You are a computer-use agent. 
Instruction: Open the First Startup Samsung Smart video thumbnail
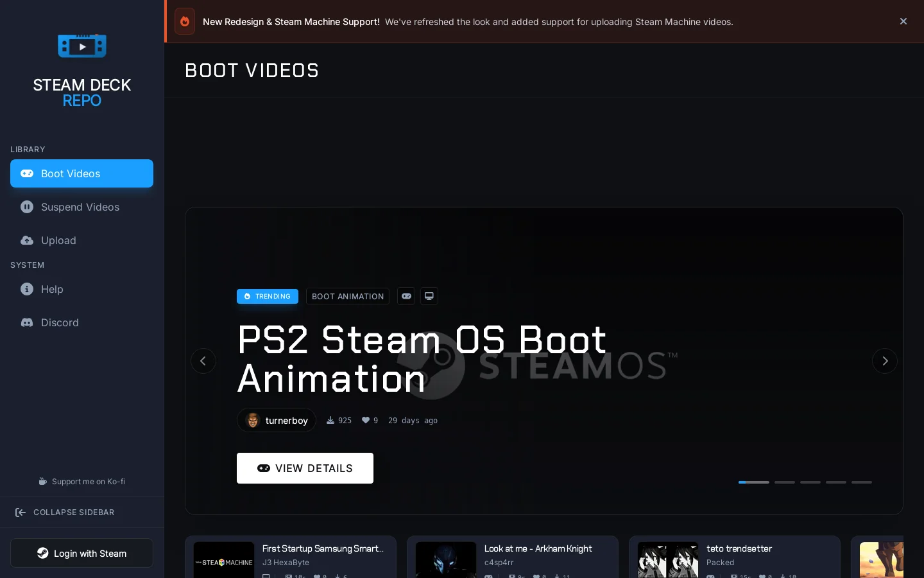pyautogui.click(x=224, y=560)
